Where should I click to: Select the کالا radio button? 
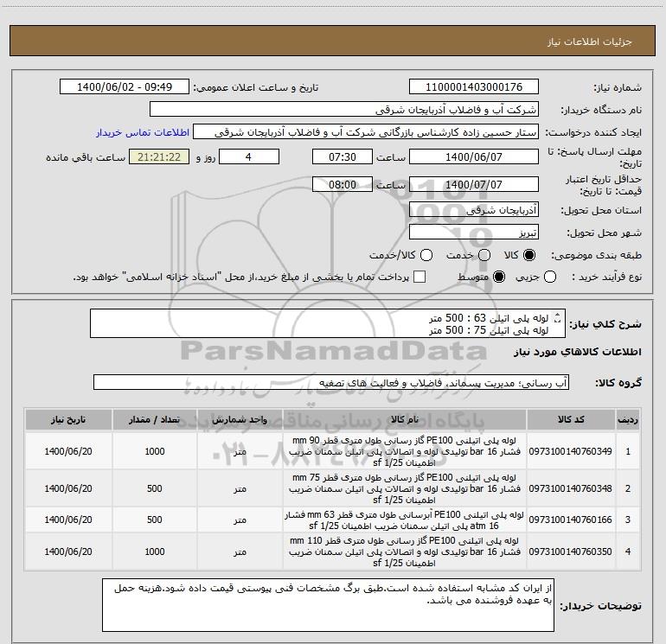pyautogui.click(x=529, y=255)
